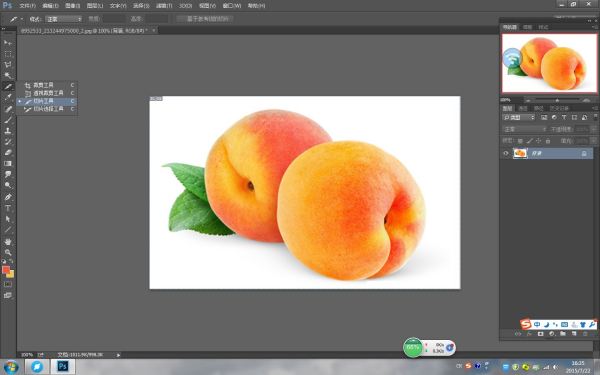Select the Move tool
The image size is (600, 375).
(8, 42)
